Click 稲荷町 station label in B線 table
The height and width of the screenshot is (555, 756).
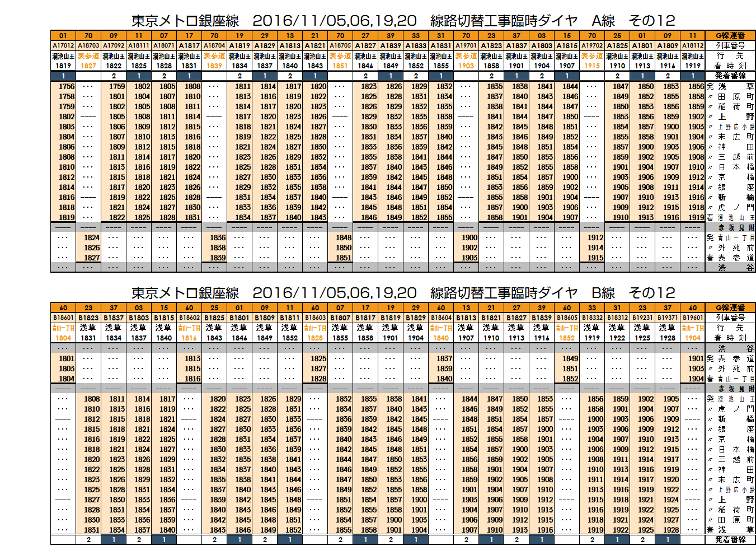pos(736,510)
